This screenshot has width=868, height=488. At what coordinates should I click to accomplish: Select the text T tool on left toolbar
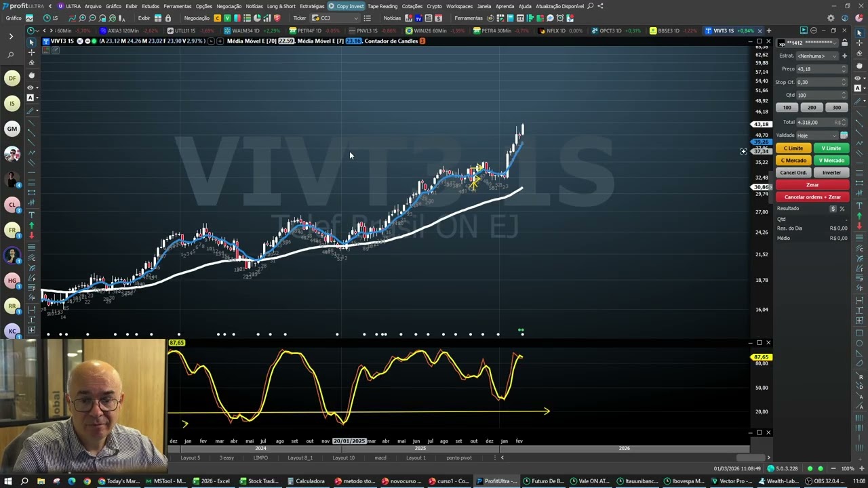(x=31, y=215)
